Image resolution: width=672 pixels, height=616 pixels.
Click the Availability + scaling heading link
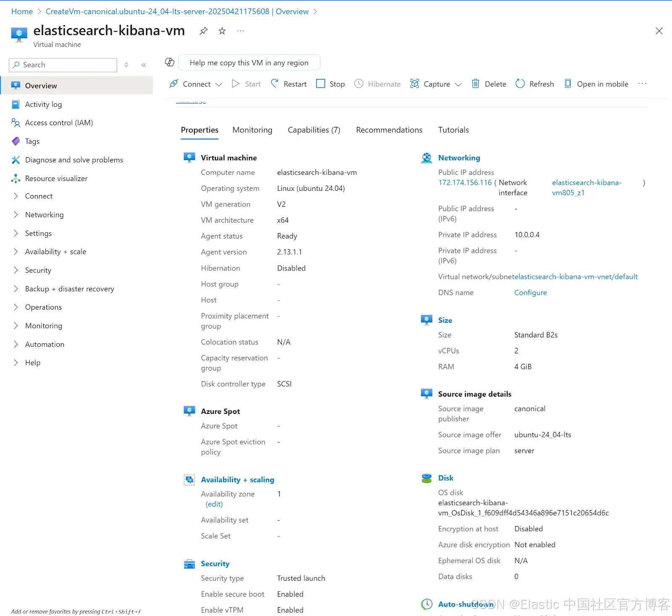[x=237, y=479]
